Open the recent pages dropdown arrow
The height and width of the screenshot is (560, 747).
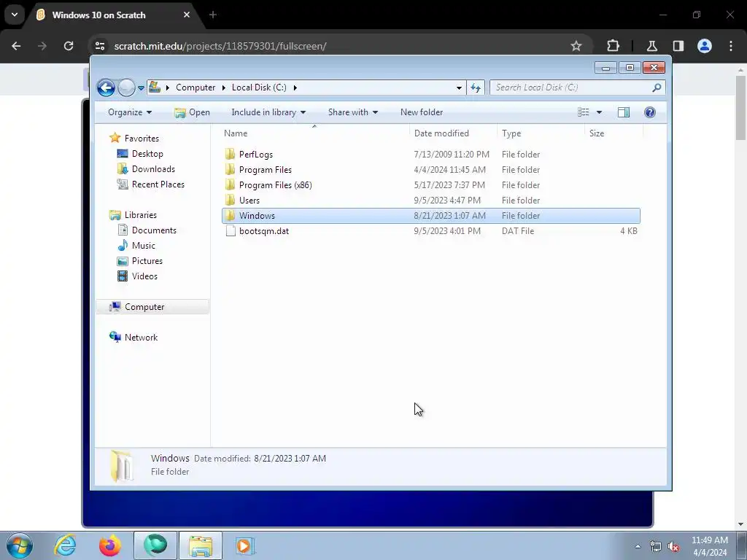coord(141,88)
